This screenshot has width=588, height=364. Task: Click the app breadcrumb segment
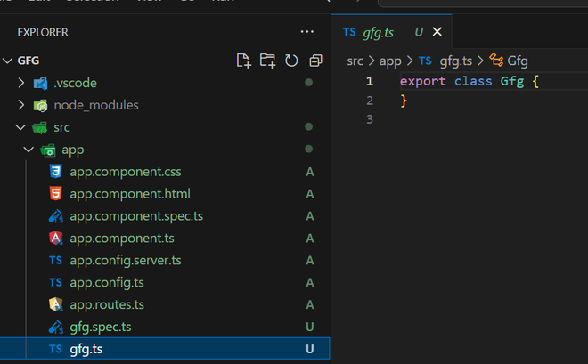[x=390, y=61]
